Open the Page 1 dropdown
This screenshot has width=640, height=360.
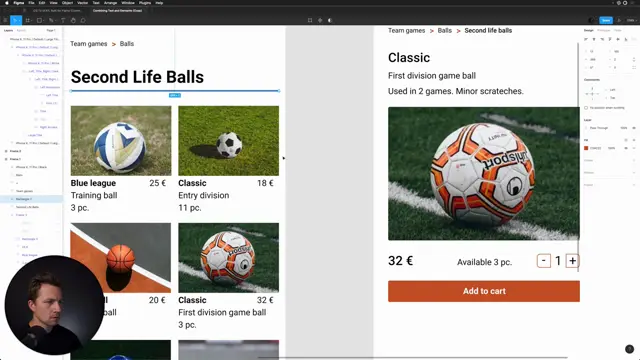[51, 30]
